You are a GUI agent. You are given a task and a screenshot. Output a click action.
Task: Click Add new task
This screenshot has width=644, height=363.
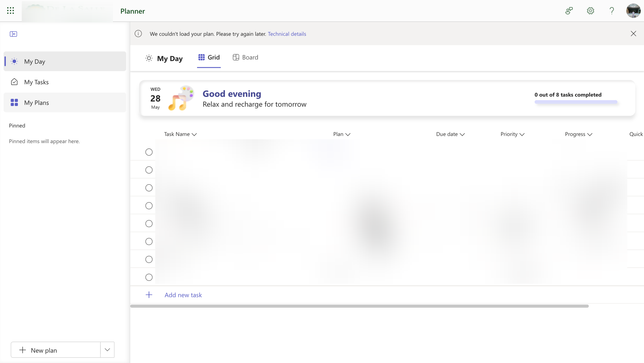[183, 295]
